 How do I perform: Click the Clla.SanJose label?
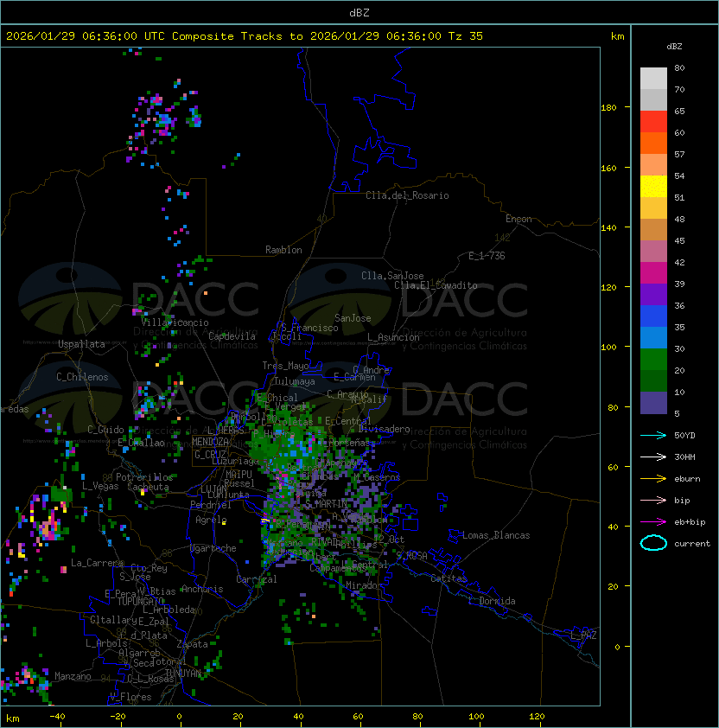[x=392, y=276]
